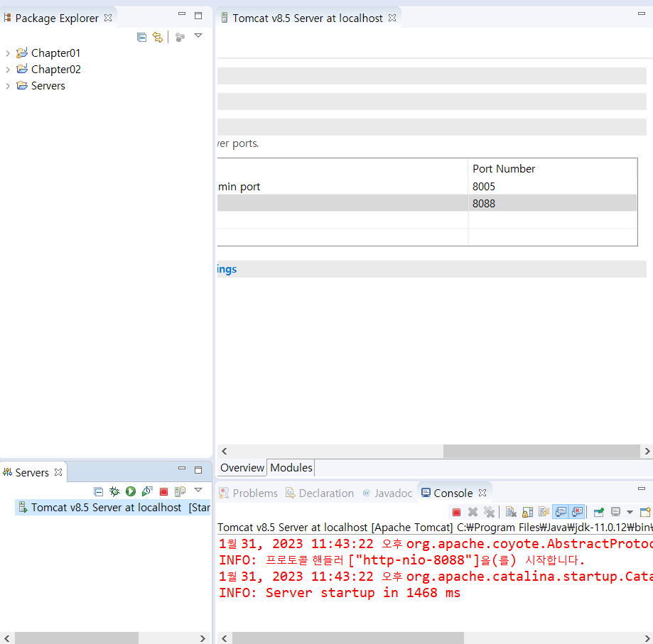Image resolution: width=653 pixels, height=644 pixels.
Task: Minimize the Servers view
Action: (x=182, y=468)
